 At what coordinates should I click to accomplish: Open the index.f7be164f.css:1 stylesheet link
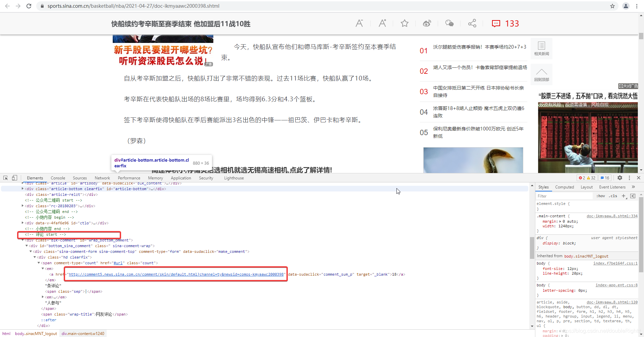click(x=615, y=263)
